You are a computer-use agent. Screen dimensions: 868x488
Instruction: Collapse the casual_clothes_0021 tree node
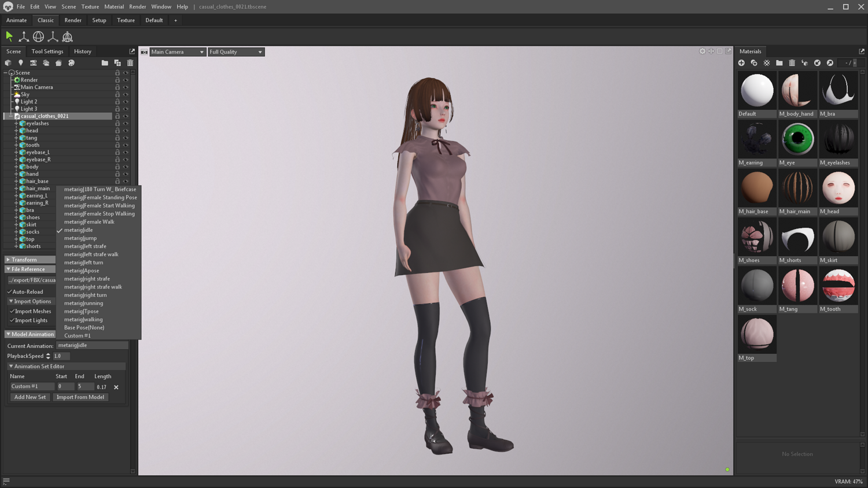(x=11, y=116)
